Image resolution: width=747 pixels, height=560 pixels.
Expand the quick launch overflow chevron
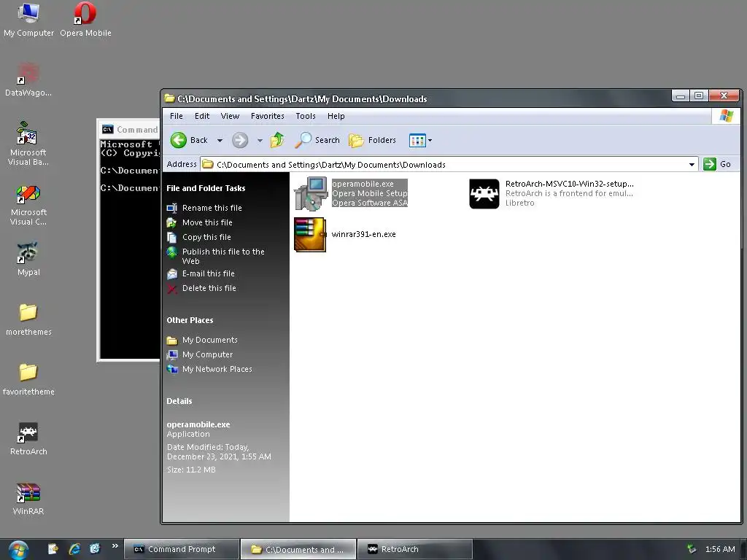(115, 546)
